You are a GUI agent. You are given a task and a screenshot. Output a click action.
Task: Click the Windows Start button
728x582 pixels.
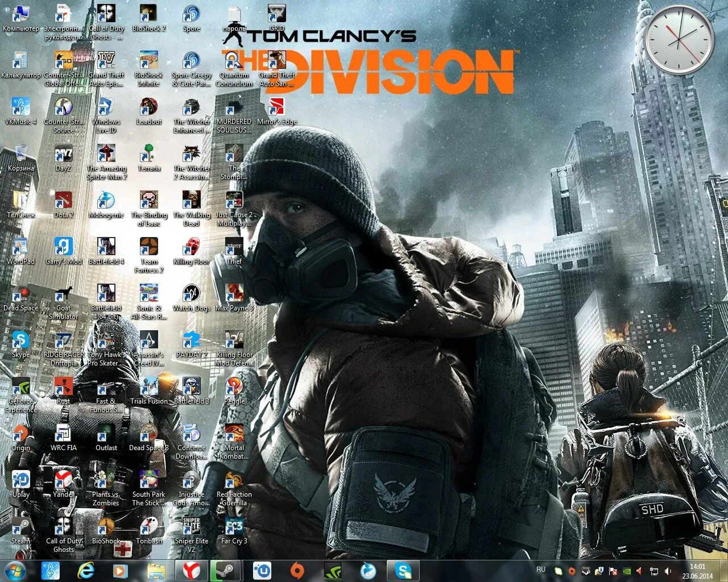click(15, 570)
